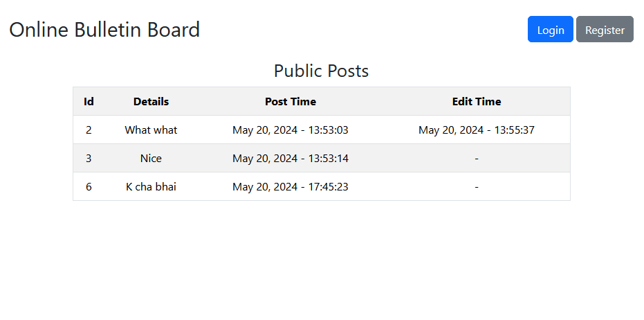
Task: Click post time 17:45:23 cell
Action: point(291,186)
